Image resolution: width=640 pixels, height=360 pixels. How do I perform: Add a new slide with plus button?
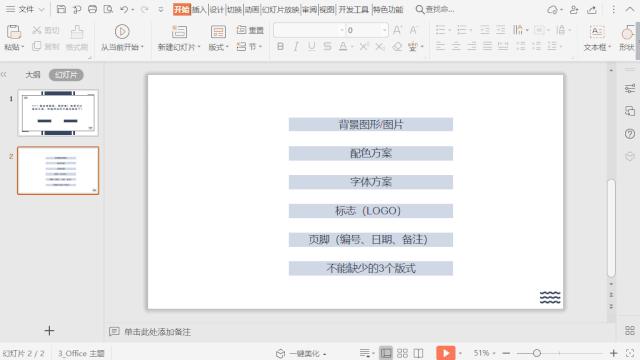(49, 331)
